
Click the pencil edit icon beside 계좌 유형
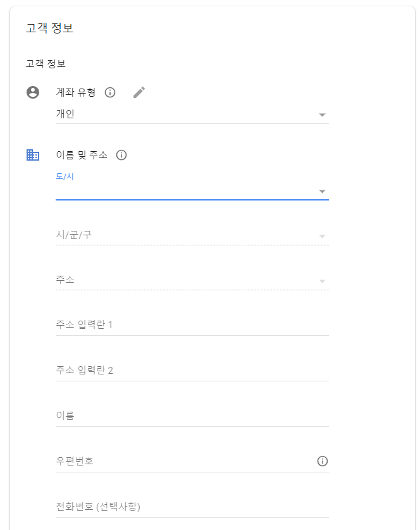point(139,92)
